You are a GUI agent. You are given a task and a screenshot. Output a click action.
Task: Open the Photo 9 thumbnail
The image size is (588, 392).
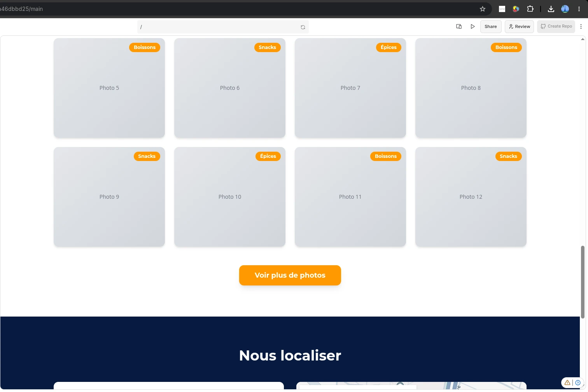pos(109,197)
